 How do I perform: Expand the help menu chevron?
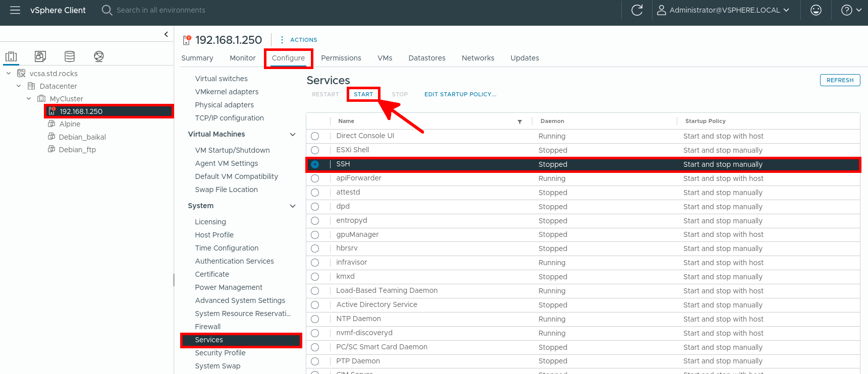858,10
